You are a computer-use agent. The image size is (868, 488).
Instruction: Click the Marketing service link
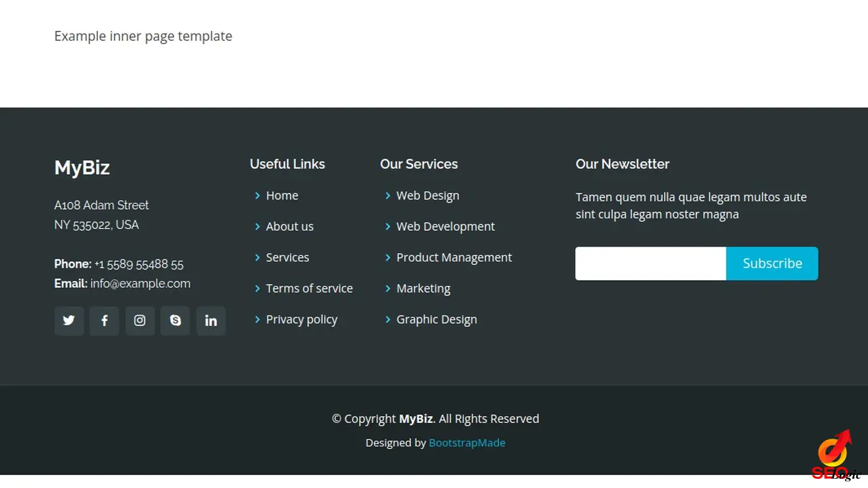[x=423, y=288]
